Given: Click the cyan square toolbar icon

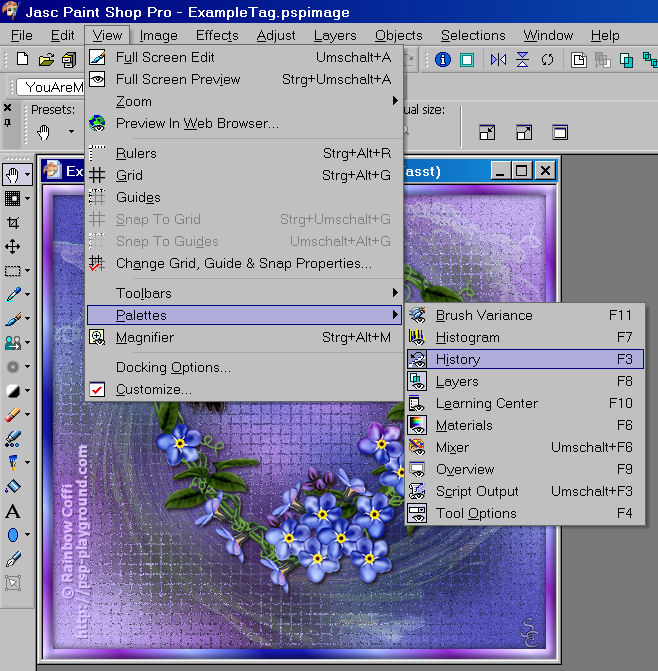Looking at the screenshot, I should point(467,60).
